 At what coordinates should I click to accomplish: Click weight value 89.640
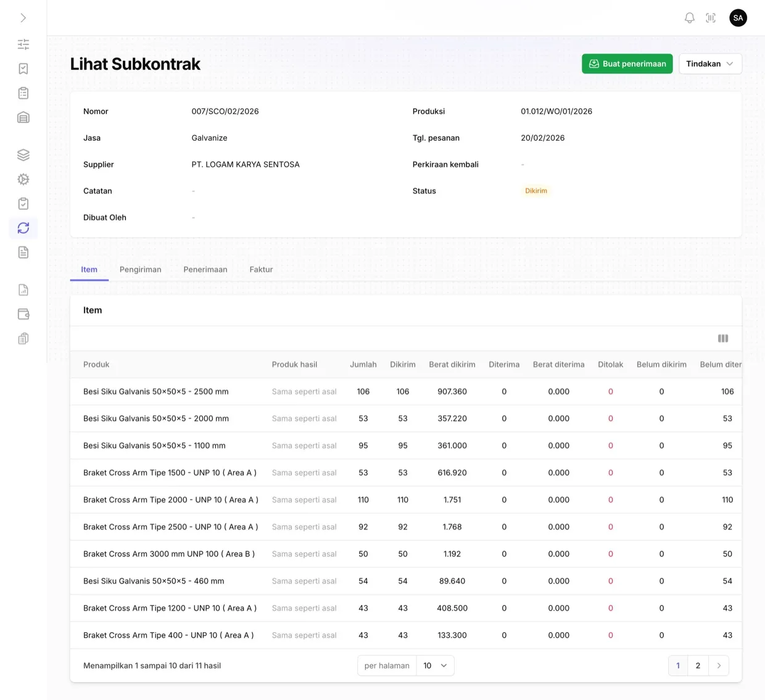(x=452, y=581)
